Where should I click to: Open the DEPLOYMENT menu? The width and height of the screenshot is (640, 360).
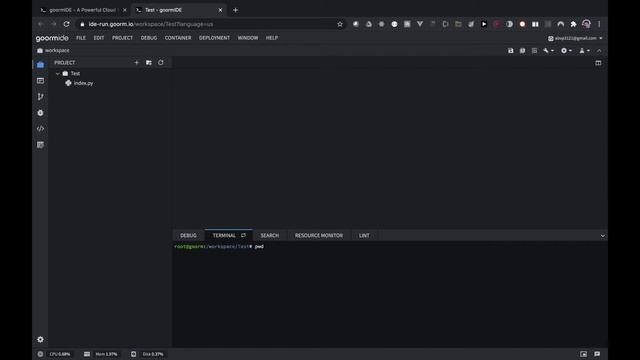point(214,38)
